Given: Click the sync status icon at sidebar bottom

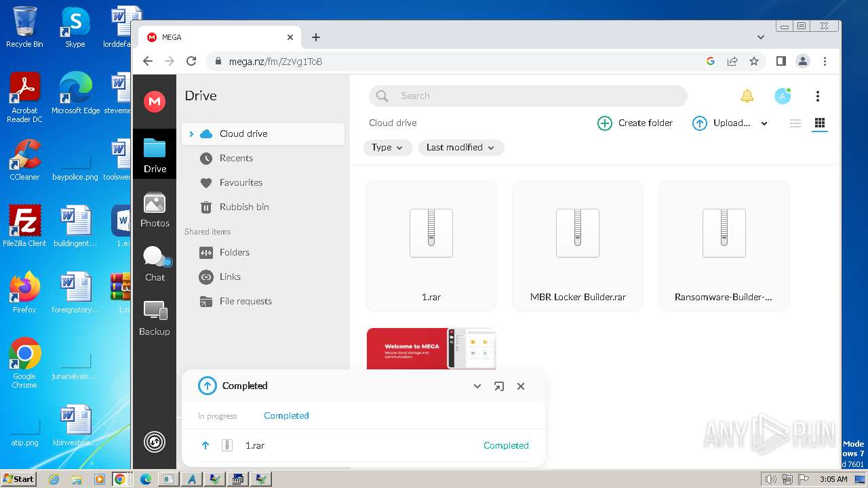Looking at the screenshot, I should 155,442.
